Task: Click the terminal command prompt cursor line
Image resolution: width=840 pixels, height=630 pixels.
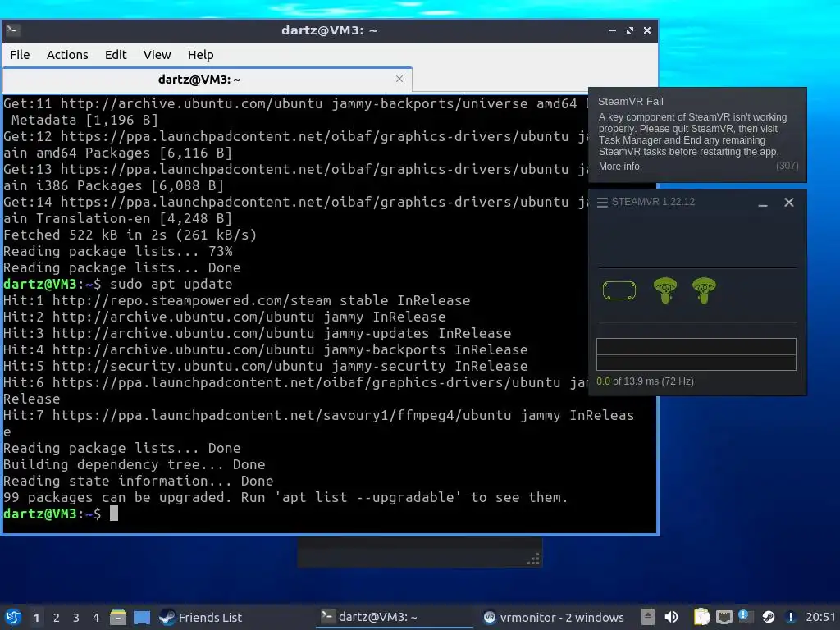Action: 61,514
